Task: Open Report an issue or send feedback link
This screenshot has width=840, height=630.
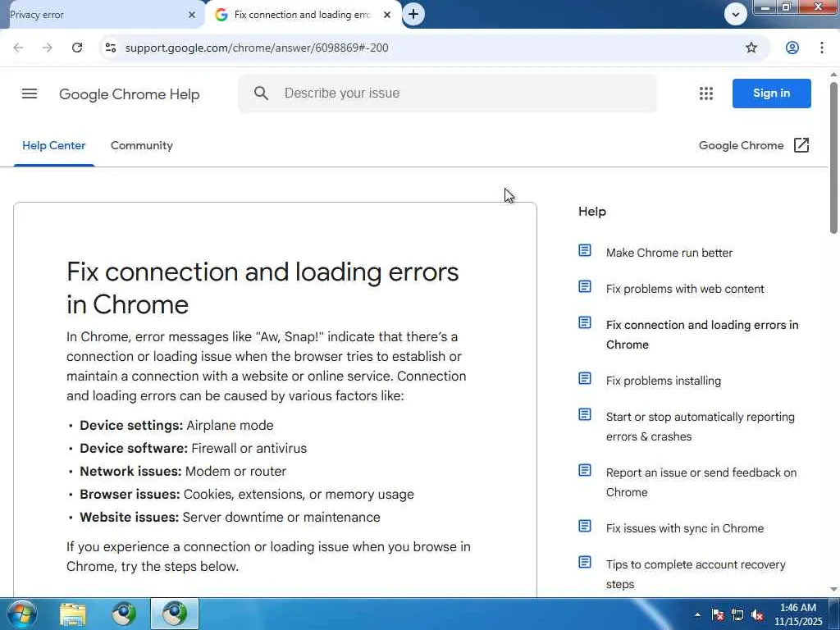Action: pos(701,482)
